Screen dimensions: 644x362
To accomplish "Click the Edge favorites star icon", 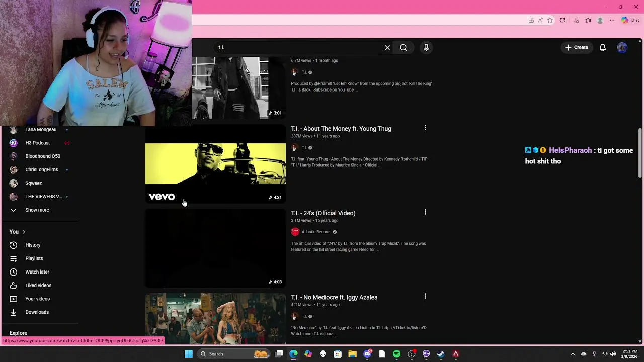I will pyautogui.click(x=550, y=20).
